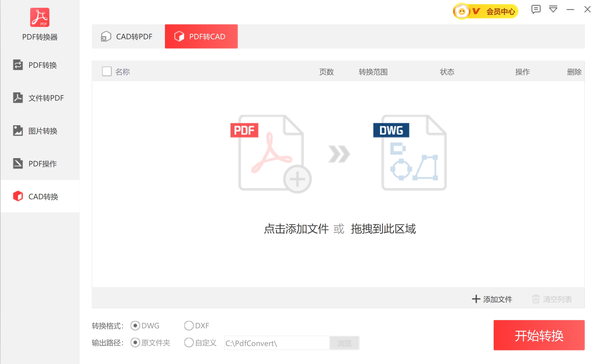
Task: Select the DWG format radio button
Action: (x=135, y=326)
